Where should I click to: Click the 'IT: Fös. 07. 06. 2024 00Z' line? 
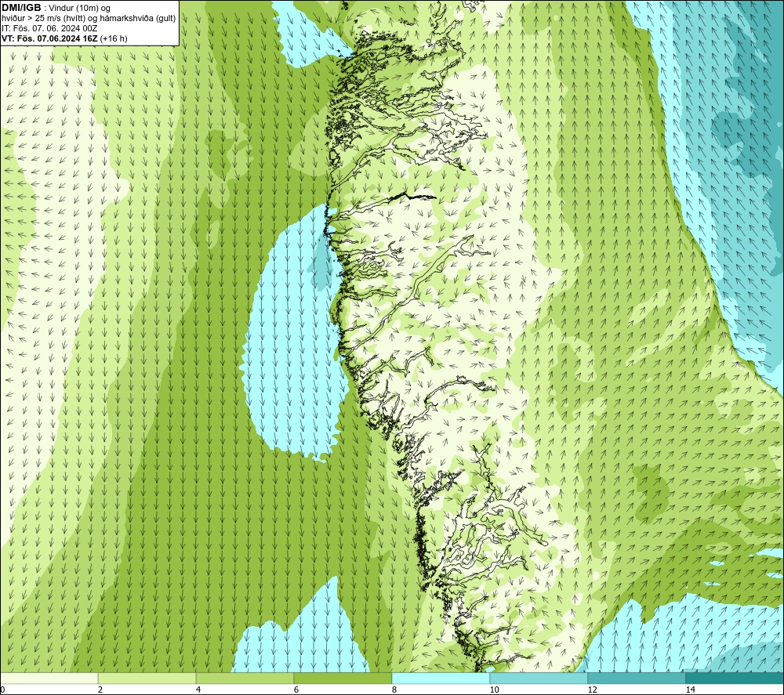pos(49,28)
